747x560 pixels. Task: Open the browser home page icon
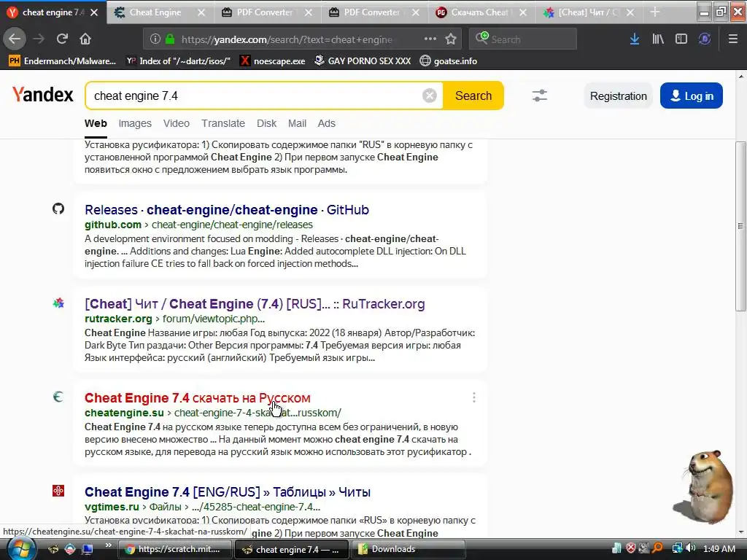pyautogui.click(x=85, y=39)
